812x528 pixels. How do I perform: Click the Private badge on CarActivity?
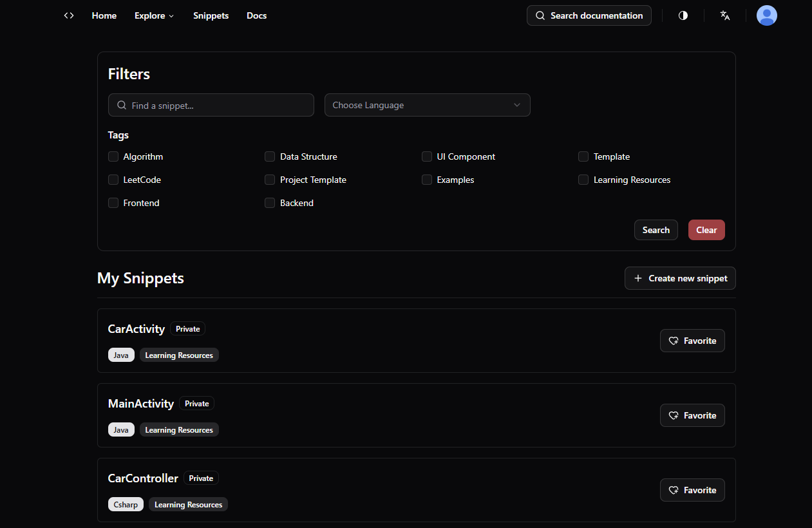[x=188, y=328]
